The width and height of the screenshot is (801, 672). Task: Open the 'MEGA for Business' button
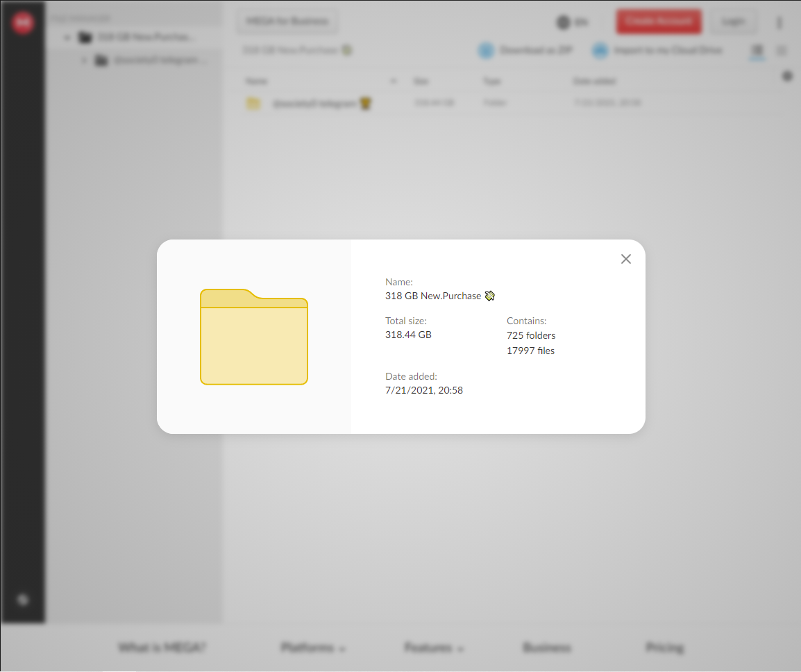click(287, 22)
